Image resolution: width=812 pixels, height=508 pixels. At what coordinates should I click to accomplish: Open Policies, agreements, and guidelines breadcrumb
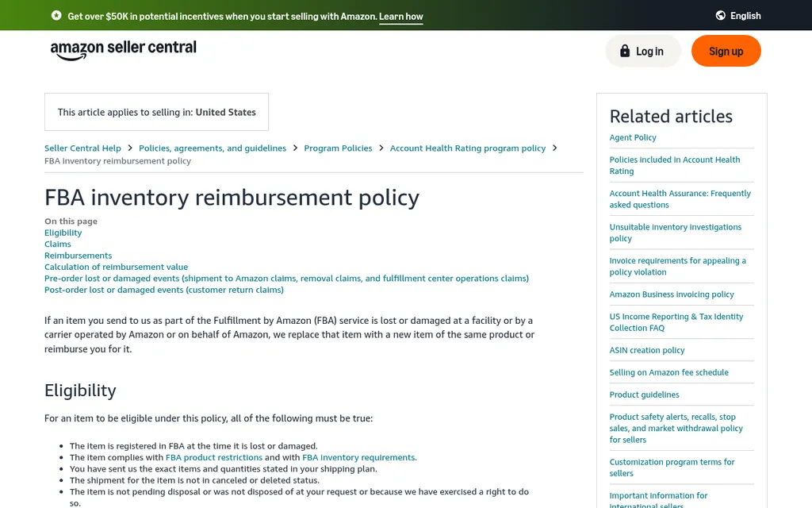tap(213, 148)
